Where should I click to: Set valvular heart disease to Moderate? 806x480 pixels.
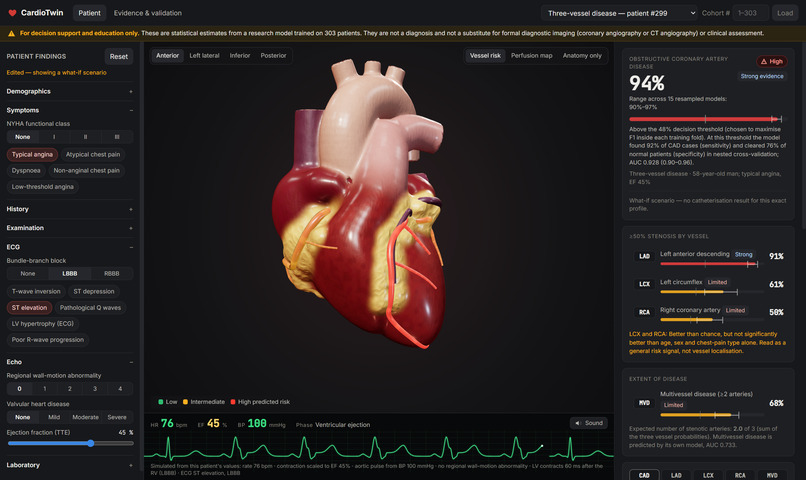85,417
